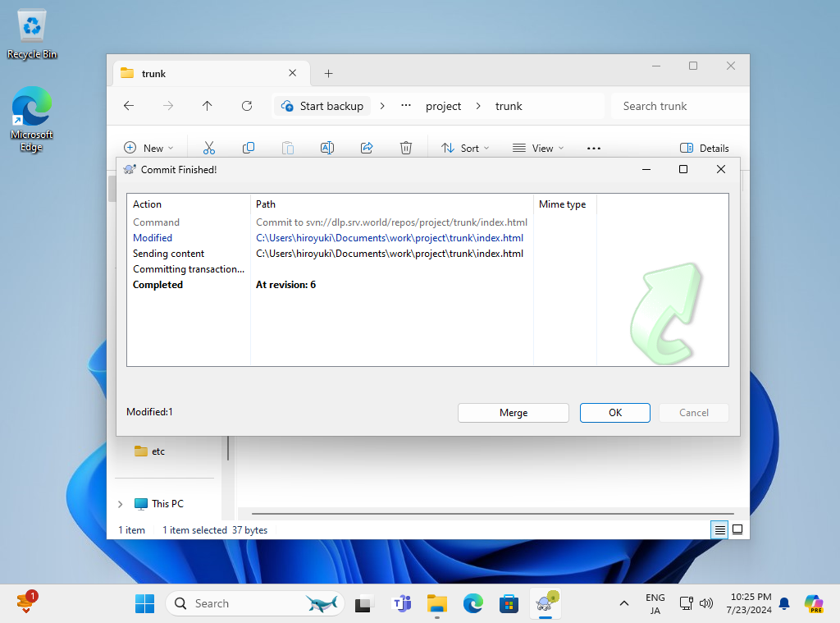
Task: Expand the chevron after project breadcrumb
Action: point(478,106)
